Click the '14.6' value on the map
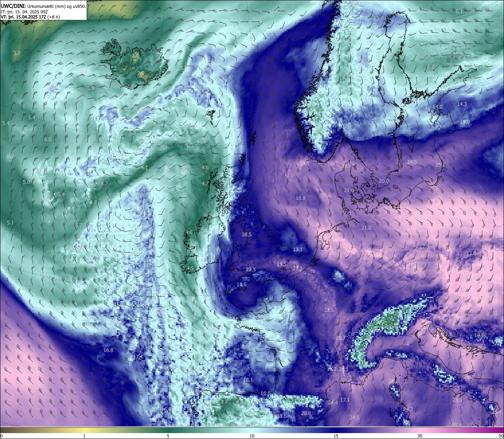Image resolution: width=504 pixels, height=439 pixels. click(227, 78)
